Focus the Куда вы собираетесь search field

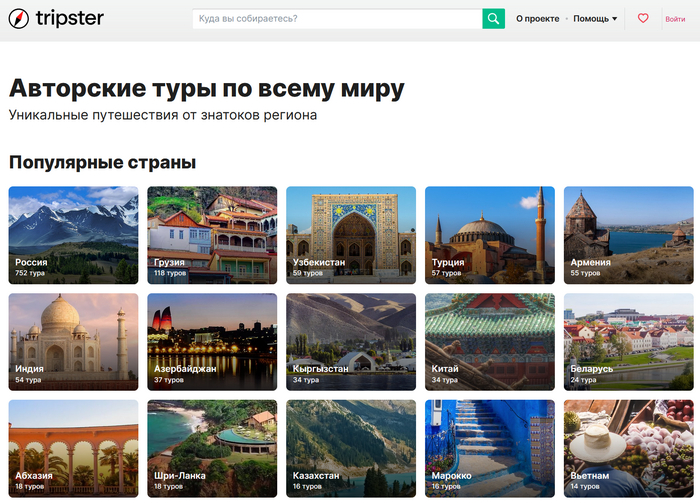click(x=337, y=19)
